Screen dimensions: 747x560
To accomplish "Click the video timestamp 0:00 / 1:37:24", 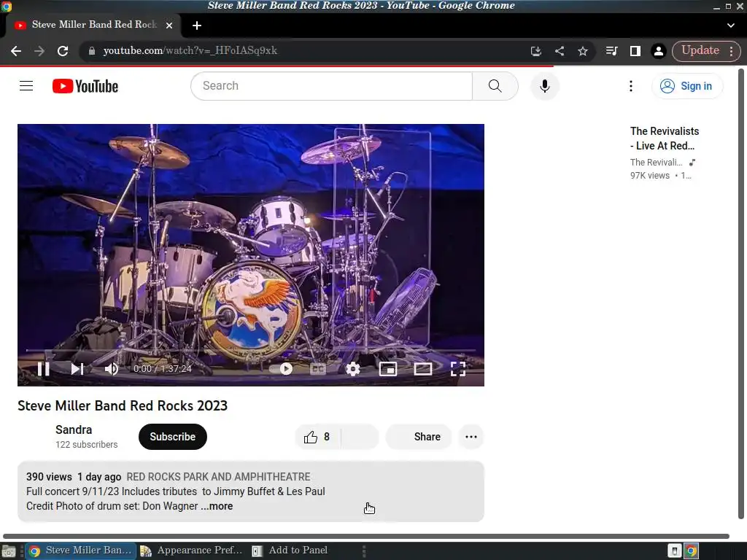I will point(163,369).
